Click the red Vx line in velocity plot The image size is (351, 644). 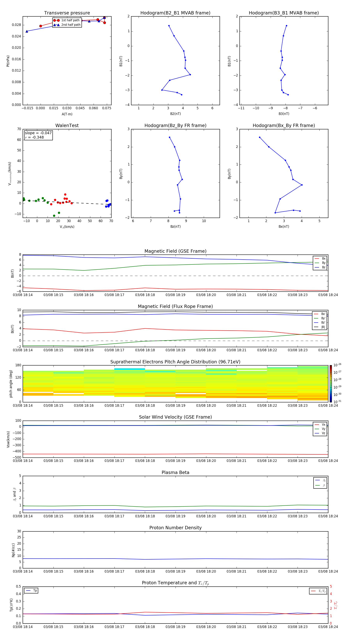[x=175, y=454]
